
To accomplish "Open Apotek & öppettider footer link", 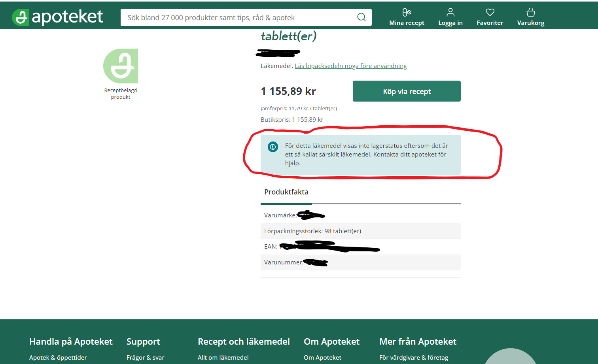I will [58, 357].
